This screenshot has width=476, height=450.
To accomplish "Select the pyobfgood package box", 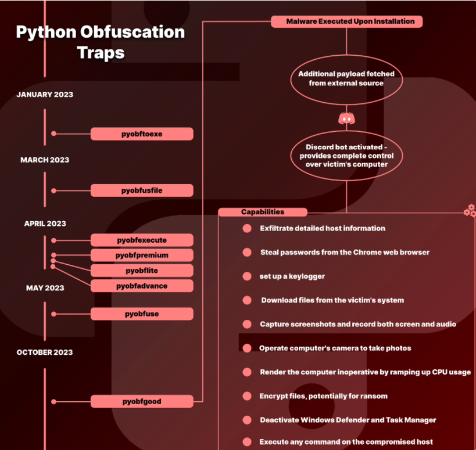I will [x=142, y=401].
